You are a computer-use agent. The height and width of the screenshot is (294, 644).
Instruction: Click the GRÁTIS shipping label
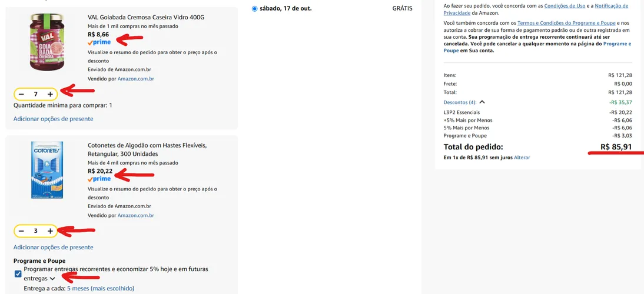pos(402,8)
